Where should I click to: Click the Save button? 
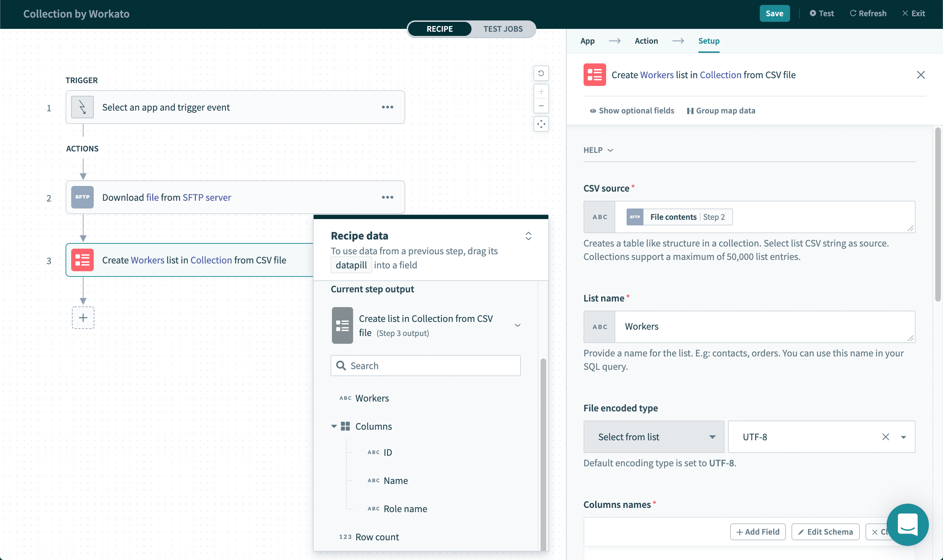point(774,14)
